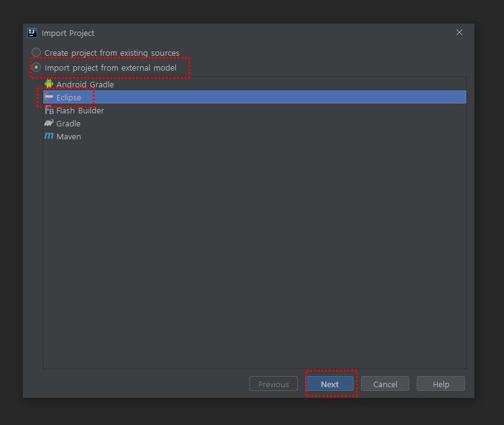Click the Maven m icon

point(49,136)
